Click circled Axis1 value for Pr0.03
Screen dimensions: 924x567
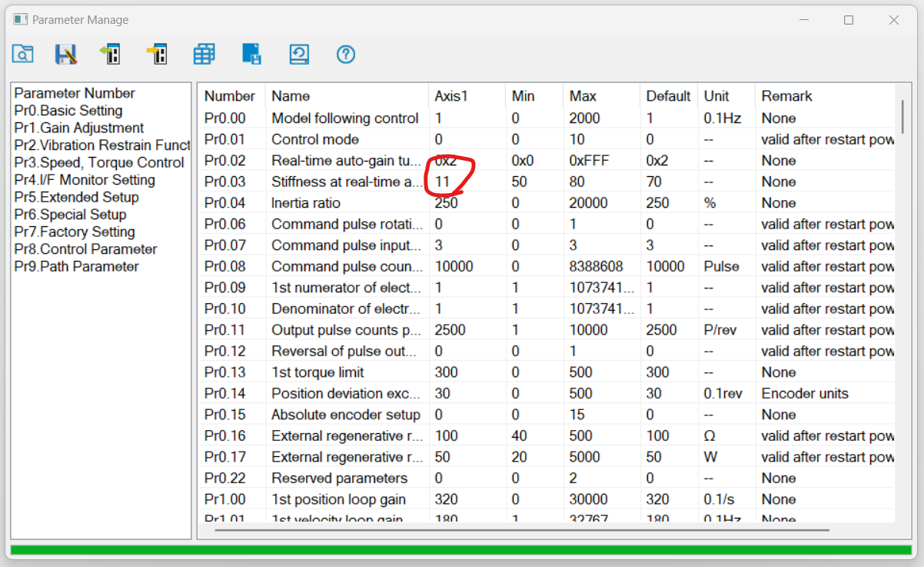tap(442, 182)
